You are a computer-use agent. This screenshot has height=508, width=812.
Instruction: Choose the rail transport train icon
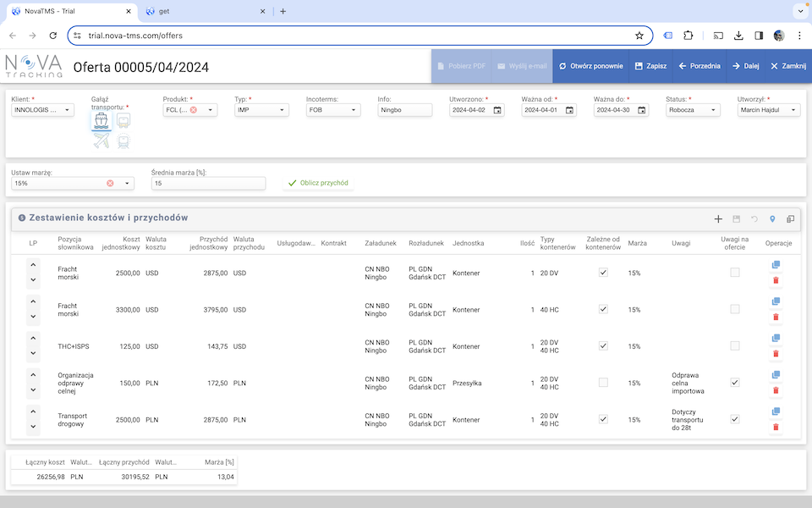coord(123,141)
